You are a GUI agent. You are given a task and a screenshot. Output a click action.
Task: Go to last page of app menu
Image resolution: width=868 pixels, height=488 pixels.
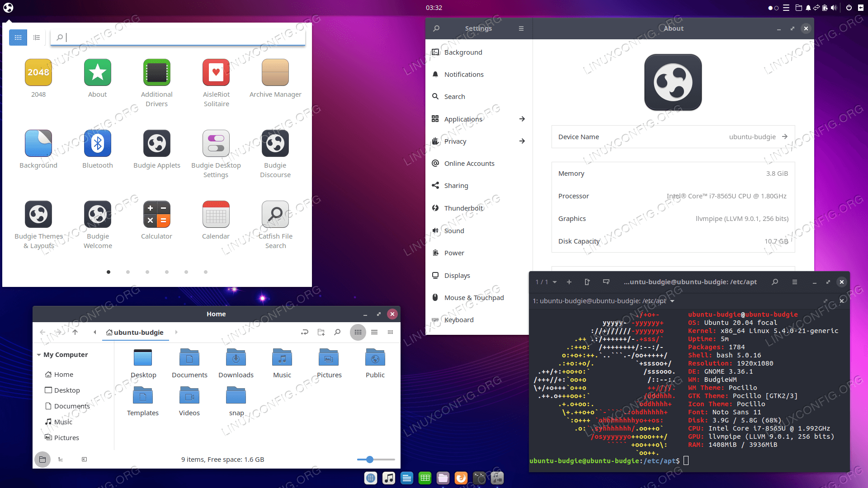(206, 272)
